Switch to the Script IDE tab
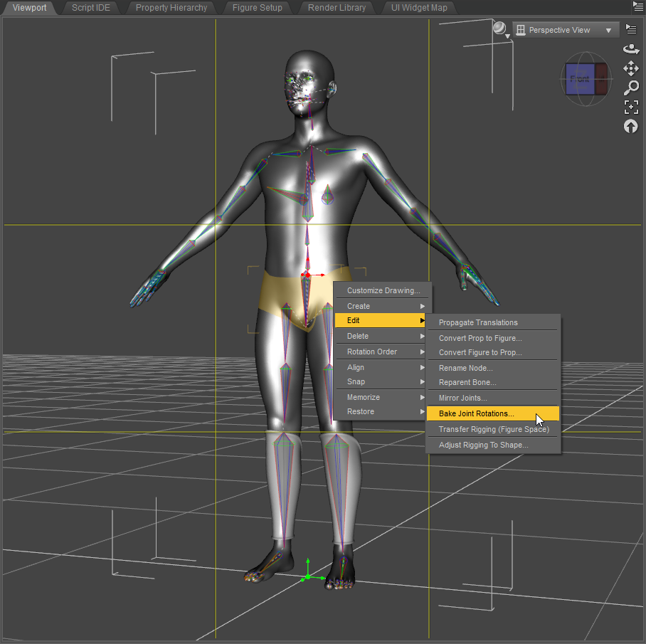Image resolution: width=646 pixels, height=644 pixels. click(90, 7)
